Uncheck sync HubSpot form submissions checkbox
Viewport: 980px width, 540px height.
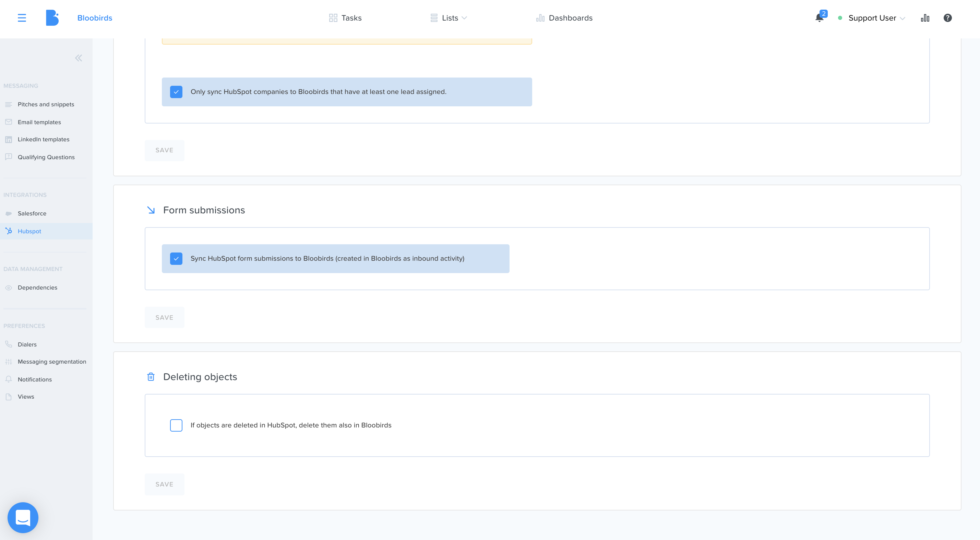tap(176, 258)
